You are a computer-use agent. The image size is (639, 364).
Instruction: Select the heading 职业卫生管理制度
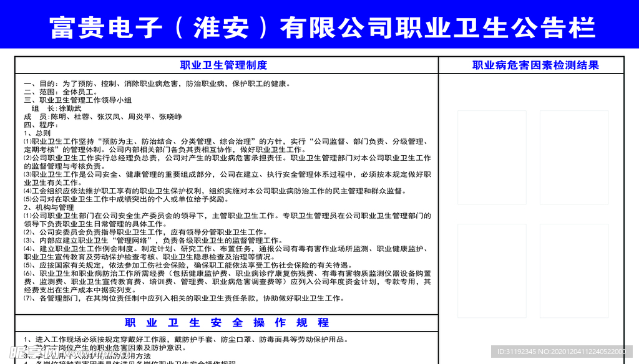tap(224, 65)
